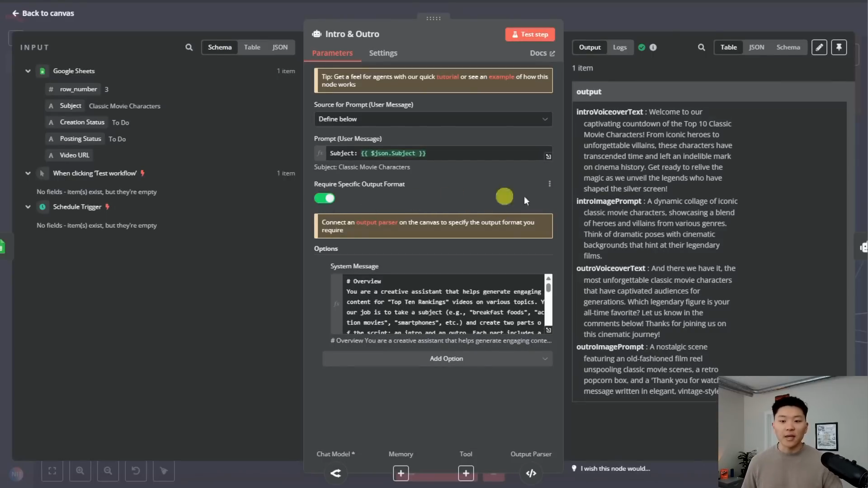Image resolution: width=868 pixels, height=488 pixels.
Task: Select the Video URL field pill
Action: point(69,155)
